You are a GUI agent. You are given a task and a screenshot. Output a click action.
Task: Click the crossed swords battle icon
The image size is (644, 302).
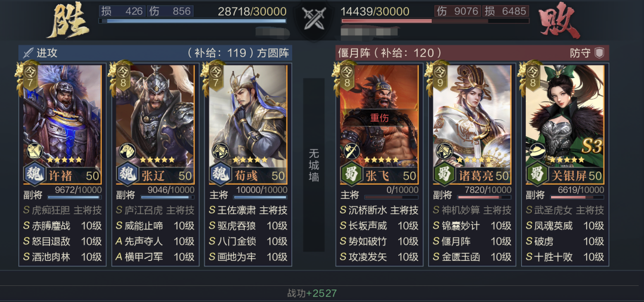(314, 19)
